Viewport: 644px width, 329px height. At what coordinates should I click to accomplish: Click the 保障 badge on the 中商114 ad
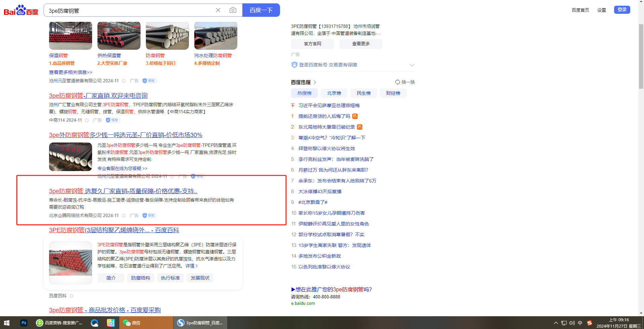(113, 120)
